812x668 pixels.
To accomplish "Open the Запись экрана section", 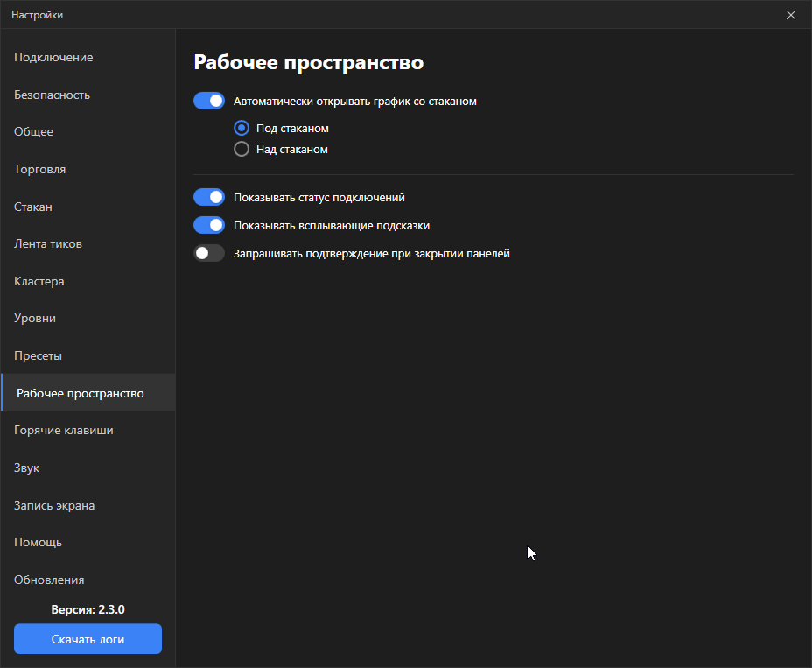I will pyautogui.click(x=88, y=505).
